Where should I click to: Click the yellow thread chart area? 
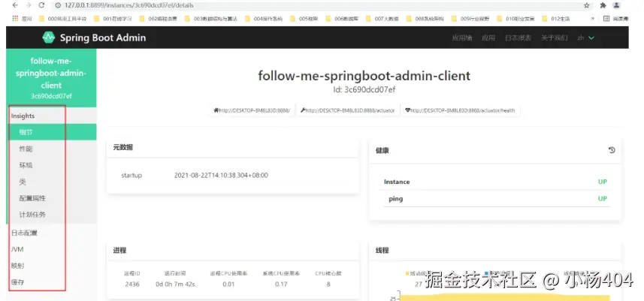click(505, 298)
